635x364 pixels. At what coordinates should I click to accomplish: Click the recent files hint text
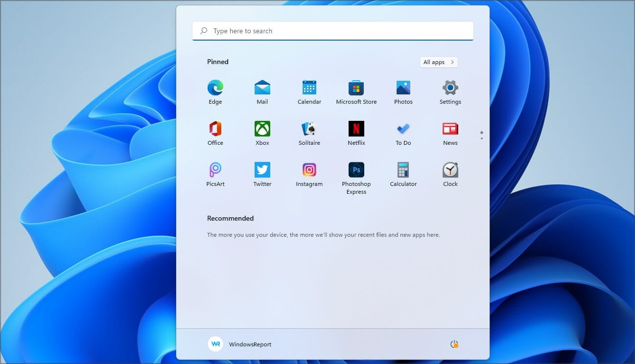tap(324, 235)
